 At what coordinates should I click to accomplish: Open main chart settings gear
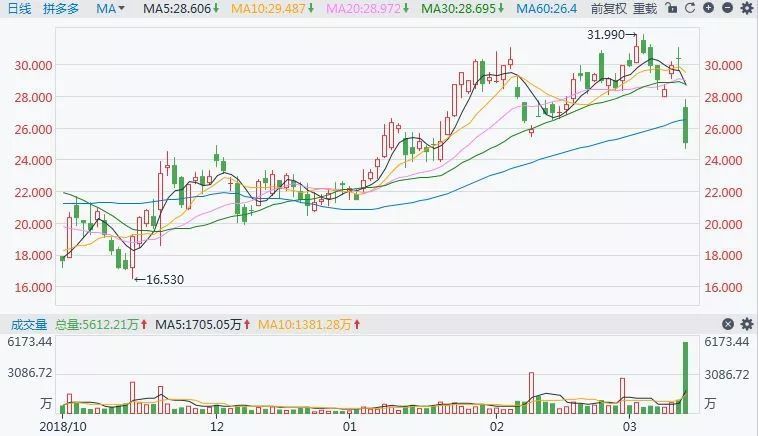747,8
